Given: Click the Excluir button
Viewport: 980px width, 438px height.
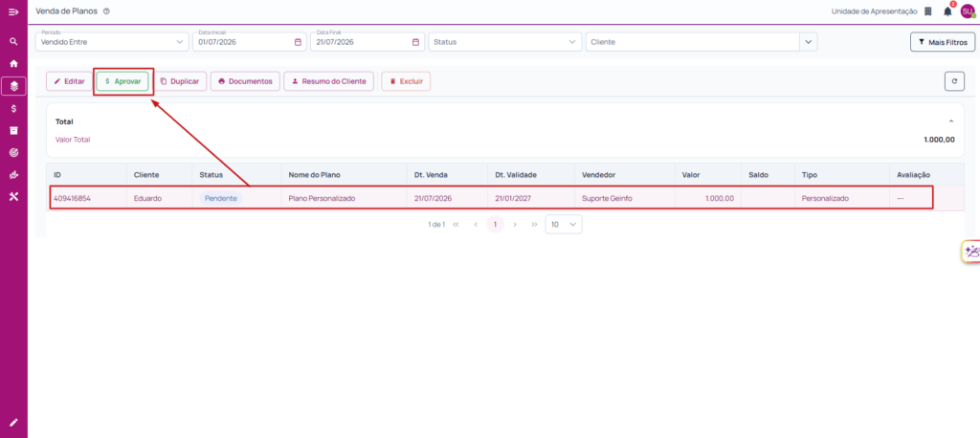Looking at the screenshot, I should point(406,81).
